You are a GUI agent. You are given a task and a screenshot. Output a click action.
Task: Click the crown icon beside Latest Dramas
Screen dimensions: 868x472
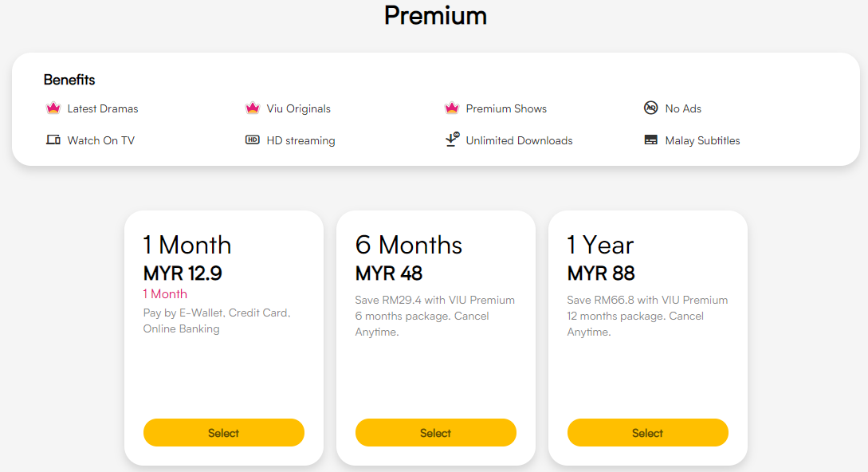tap(53, 108)
